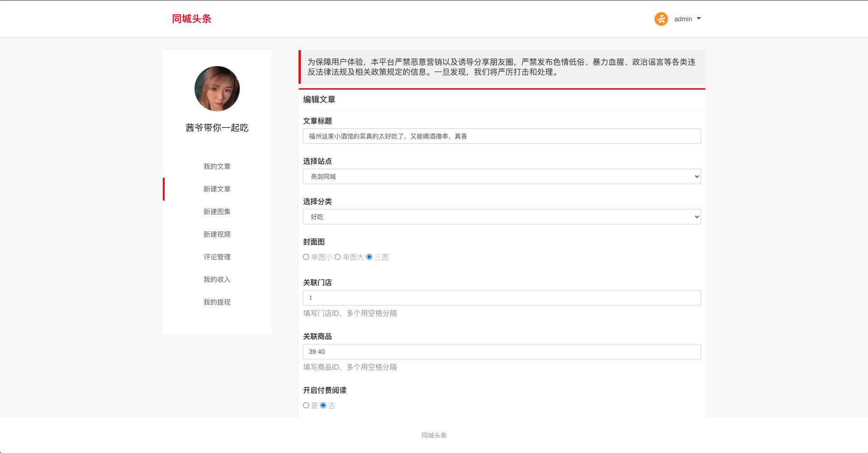The height and width of the screenshot is (453, 868).
Task: Expand the 选择站点 dropdown
Action: [x=502, y=176]
